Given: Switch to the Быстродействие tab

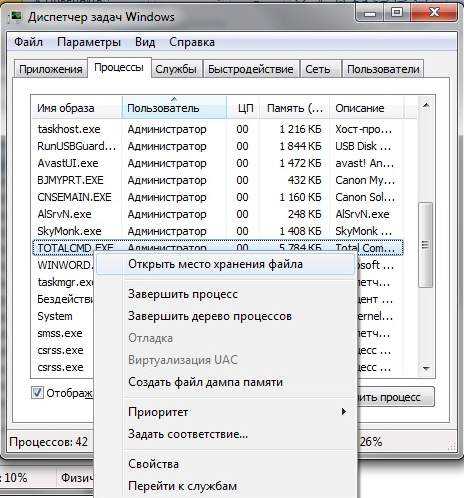Looking at the screenshot, I should click(251, 69).
